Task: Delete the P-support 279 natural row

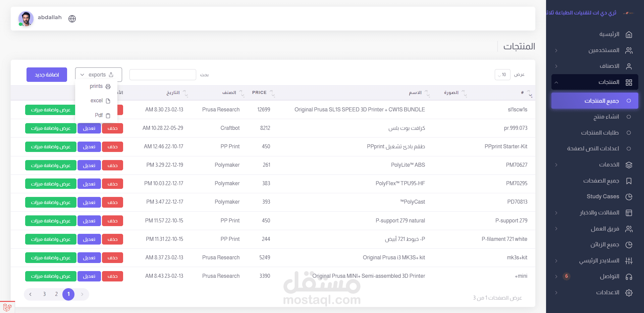Action: click(112, 221)
